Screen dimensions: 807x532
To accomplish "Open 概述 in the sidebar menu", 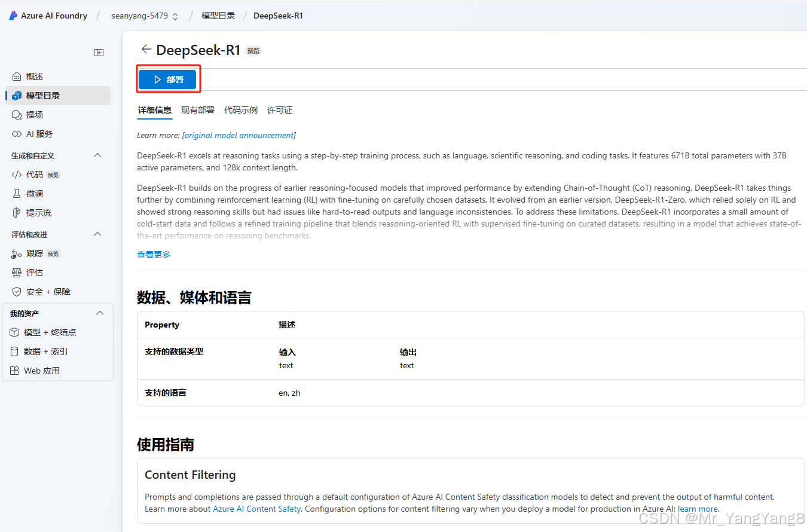I will 58,77.
